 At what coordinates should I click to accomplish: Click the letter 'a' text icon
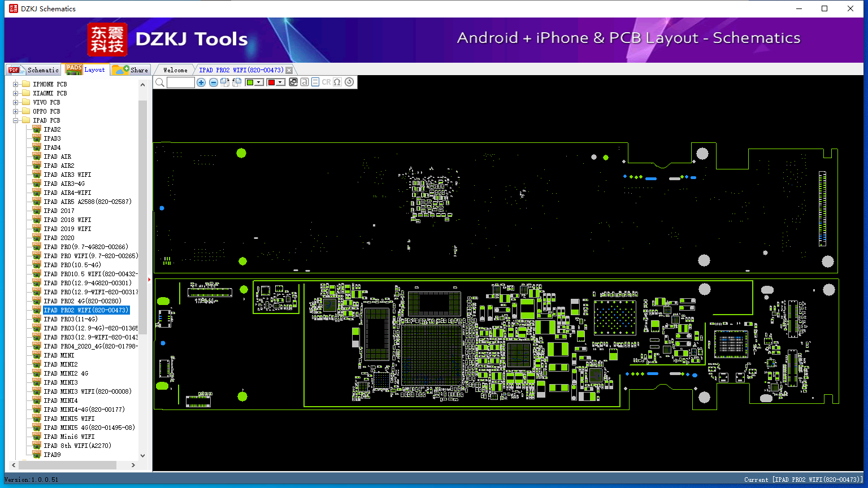click(305, 82)
